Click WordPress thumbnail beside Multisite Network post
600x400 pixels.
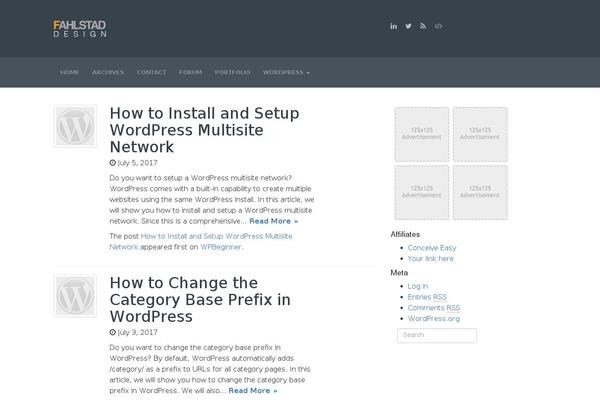click(x=75, y=126)
